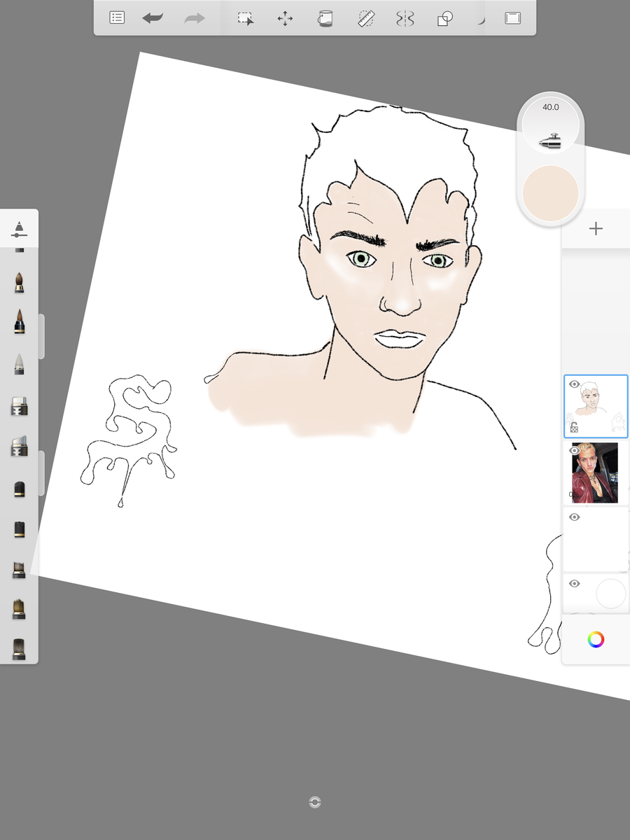Open the ruler guides tool
The height and width of the screenshot is (840, 630).
(365, 18)
